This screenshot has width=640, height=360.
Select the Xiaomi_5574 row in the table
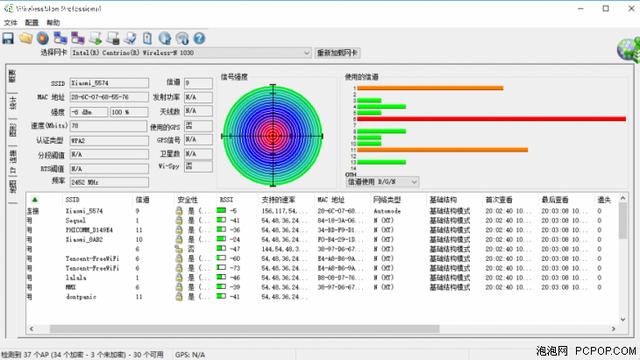pyautogui.click(x=322, y=211)
